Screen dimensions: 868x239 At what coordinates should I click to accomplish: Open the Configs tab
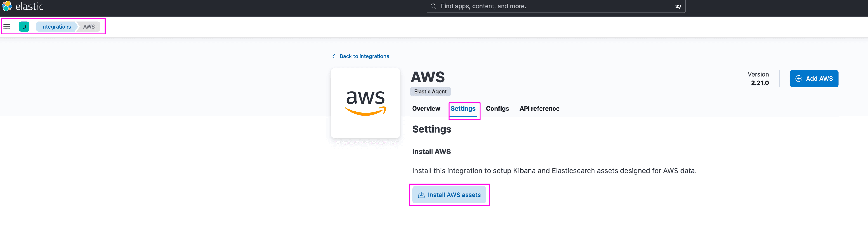coord(498,108)
